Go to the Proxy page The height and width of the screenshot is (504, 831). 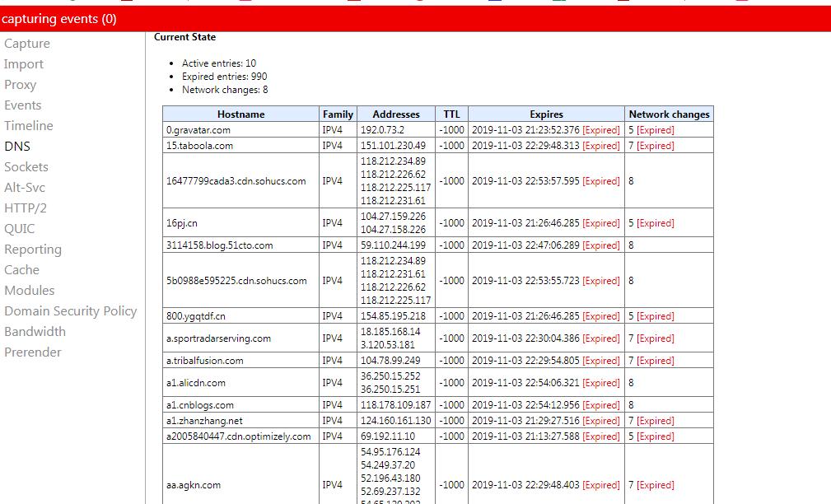coord(20,85)
